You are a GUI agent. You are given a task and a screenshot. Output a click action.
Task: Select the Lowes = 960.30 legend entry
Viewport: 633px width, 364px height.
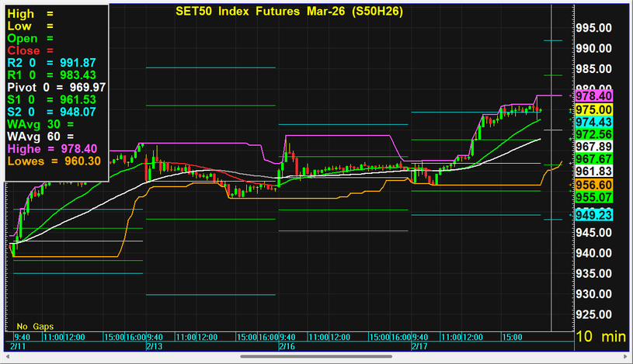click(52, 161)
